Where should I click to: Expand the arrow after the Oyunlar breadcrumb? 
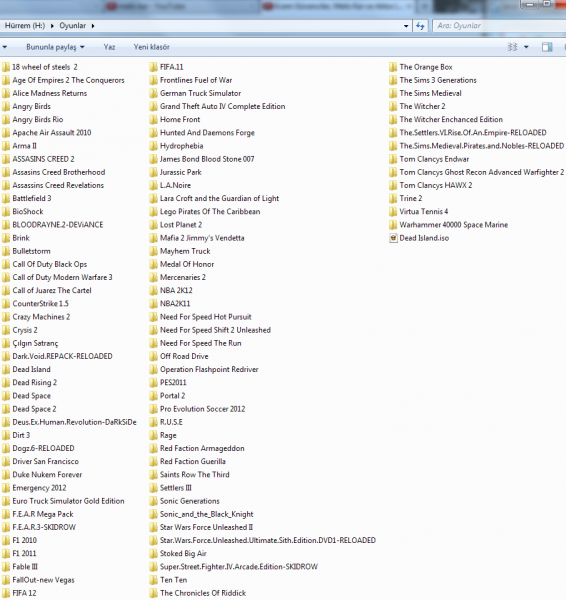coord(93,26)
